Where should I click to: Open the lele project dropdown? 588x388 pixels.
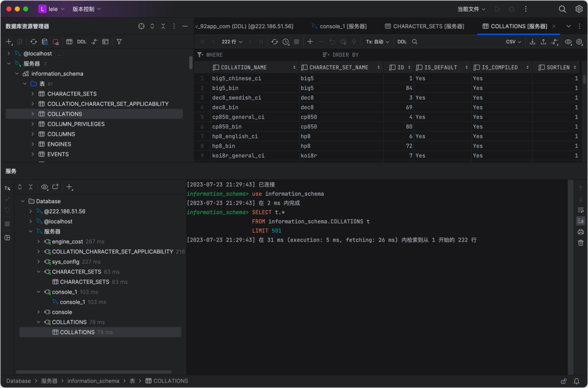click(x=52, y=9)
